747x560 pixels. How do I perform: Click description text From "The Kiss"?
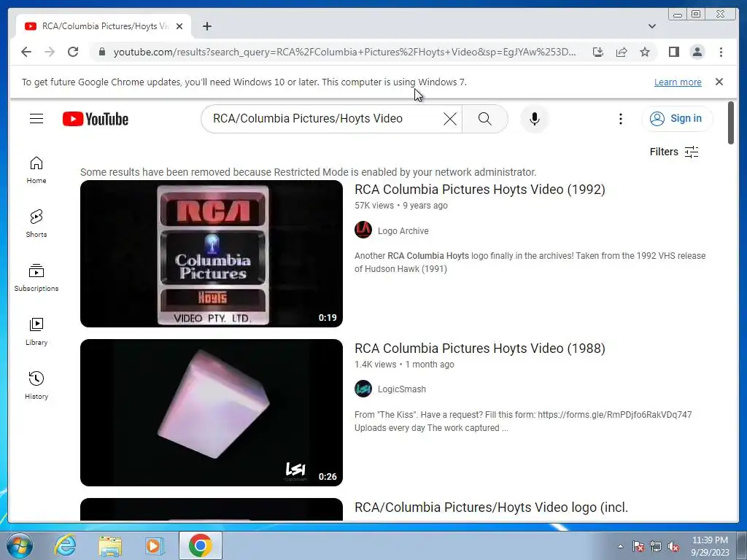pyautogui.click(x=523, y=421)
